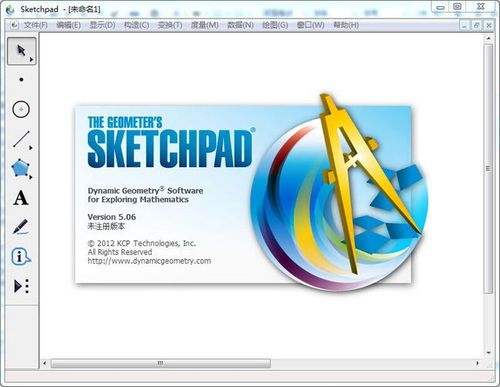
Task: Expand Arrow tool variants flyout
Action: (32, 60)
